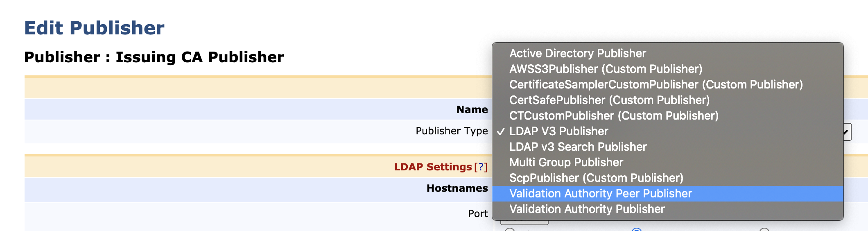Click the Port input field
This screenshot has width=868, height=231.
point(524,222)
